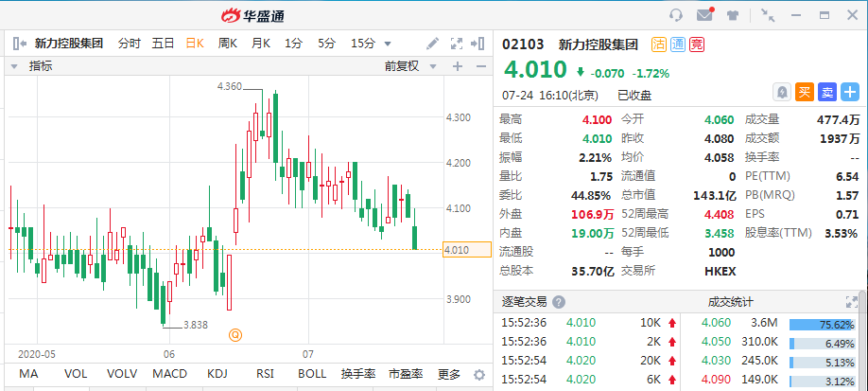
Task: Collapse right quote panel icon
Action: coord(477,44)
